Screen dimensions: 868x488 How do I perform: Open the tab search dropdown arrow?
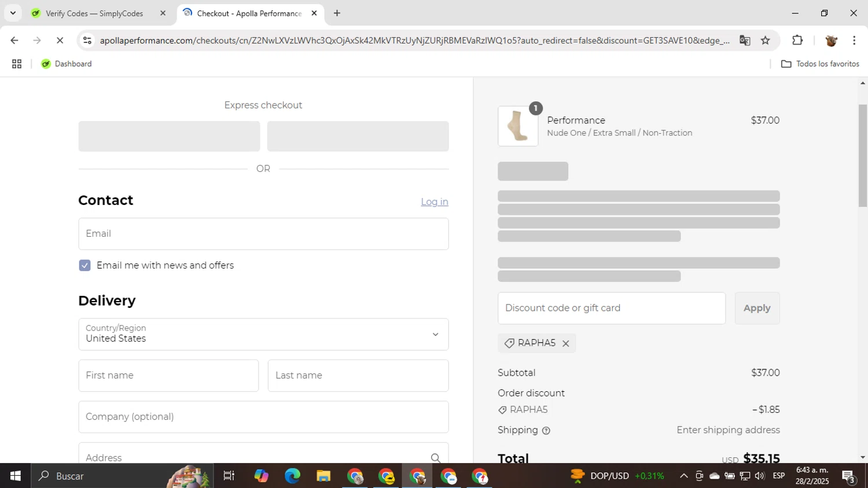tap(13, 13)
